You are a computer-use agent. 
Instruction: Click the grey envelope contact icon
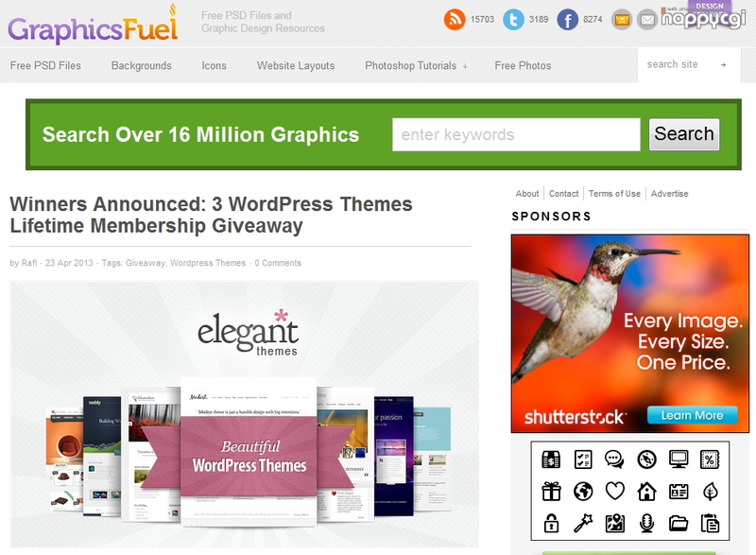pos(647,20)
